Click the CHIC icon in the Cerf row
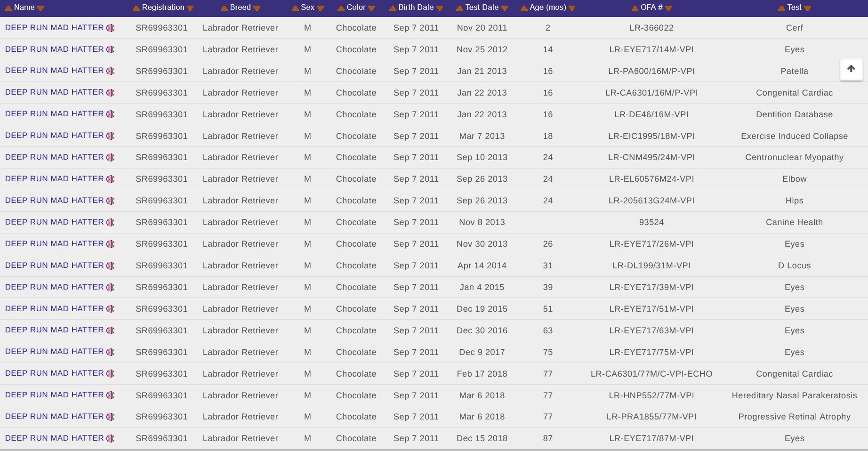 [x=111, y=28]
